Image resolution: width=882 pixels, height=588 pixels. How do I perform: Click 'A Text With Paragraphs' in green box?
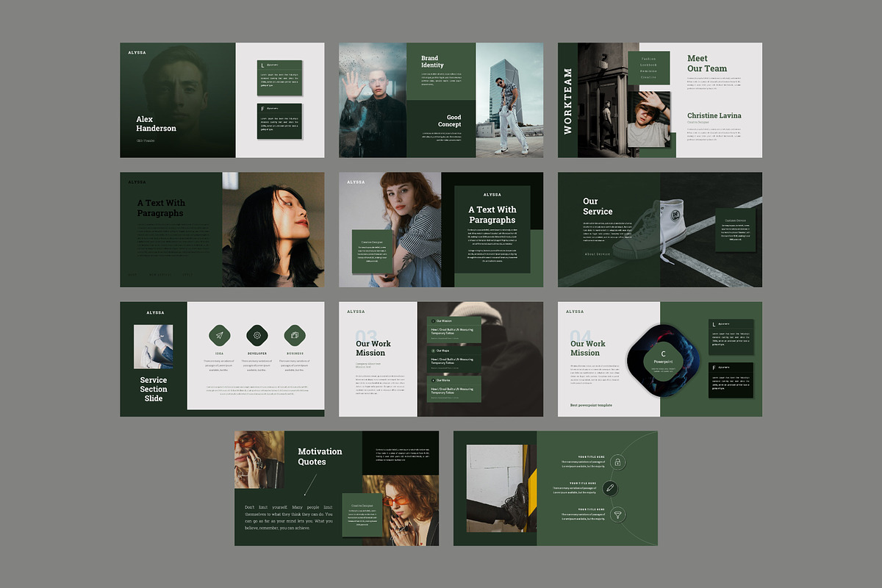pyautogui.click(x=492, y=215)
